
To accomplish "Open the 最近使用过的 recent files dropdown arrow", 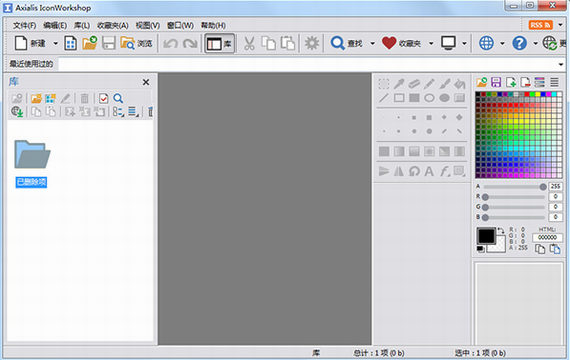I will 561,64.
